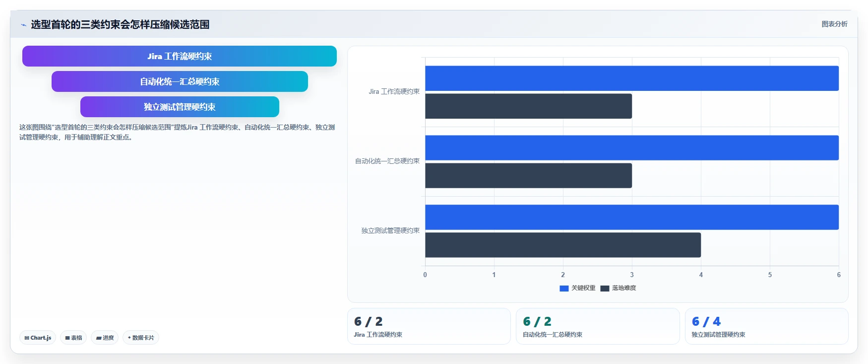
Task: Open the 6 / 2 Jira 工作流硬约束 card
Action: pos(429,326)
